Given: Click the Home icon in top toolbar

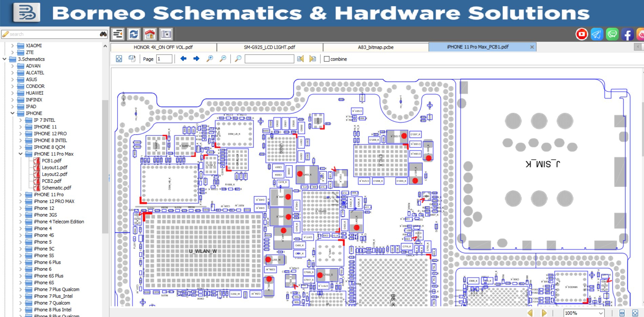Looking at the screenshot, I should pos(150,34).
